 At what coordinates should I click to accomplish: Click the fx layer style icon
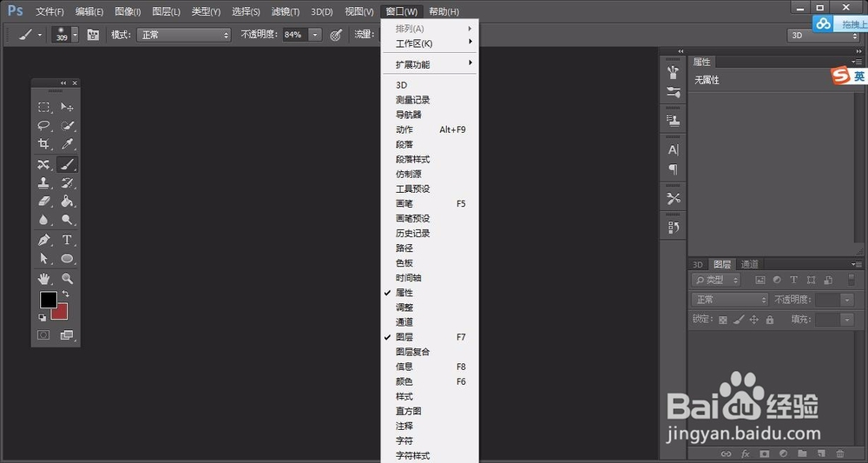[745, 453]
